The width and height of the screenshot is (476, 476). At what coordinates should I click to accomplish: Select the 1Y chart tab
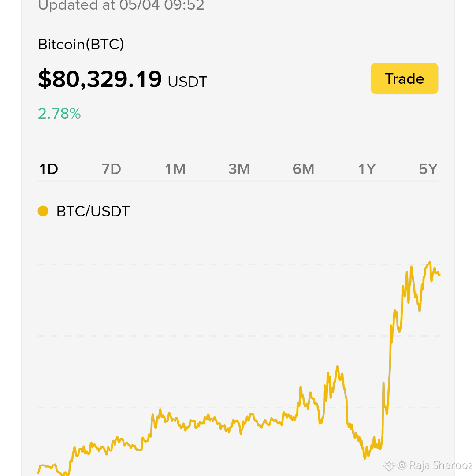(x=367, y=169)
